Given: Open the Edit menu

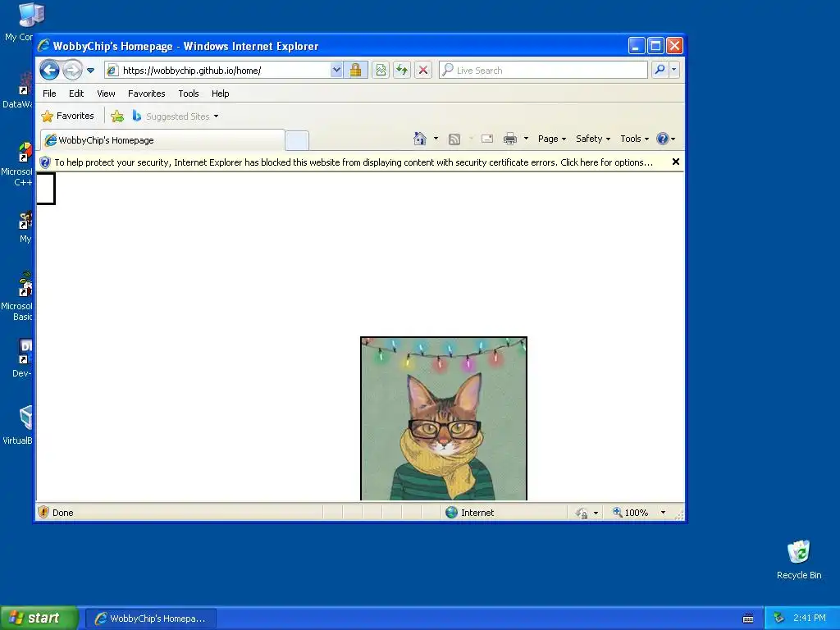Looking at the screenshot, I should pos(76,94).
